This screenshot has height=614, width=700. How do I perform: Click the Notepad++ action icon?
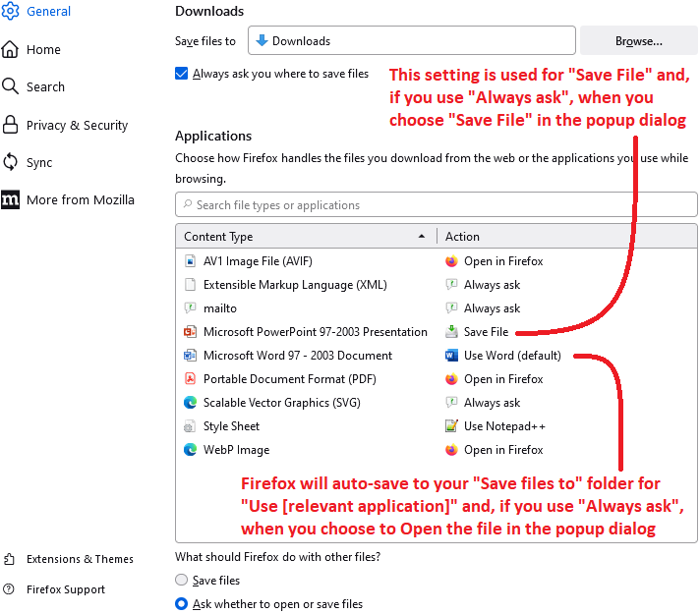tap(451, 426)
